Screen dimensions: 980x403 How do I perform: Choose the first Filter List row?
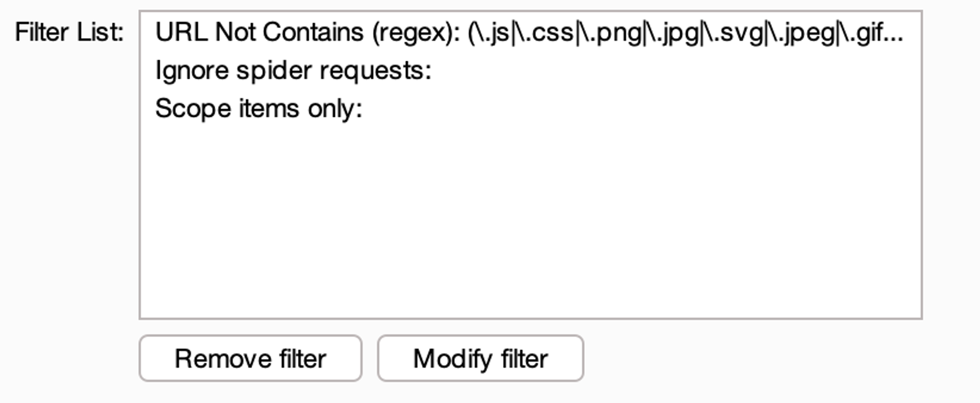pyautogui.click(x=530, y=32)
